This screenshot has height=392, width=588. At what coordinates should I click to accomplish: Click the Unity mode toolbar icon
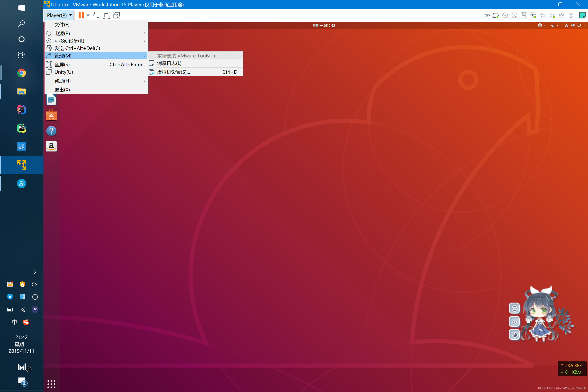117,15
